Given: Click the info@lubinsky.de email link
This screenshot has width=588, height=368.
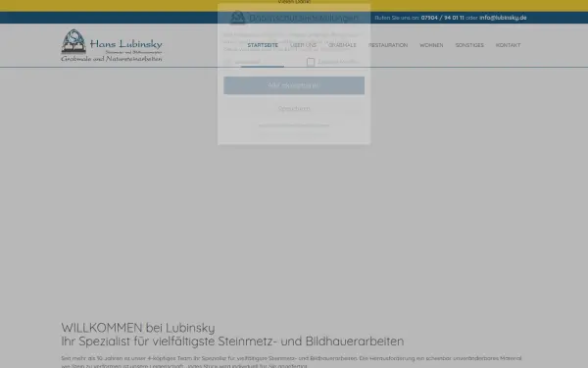Looking at the screenshot, I should (x=503, y=18).
